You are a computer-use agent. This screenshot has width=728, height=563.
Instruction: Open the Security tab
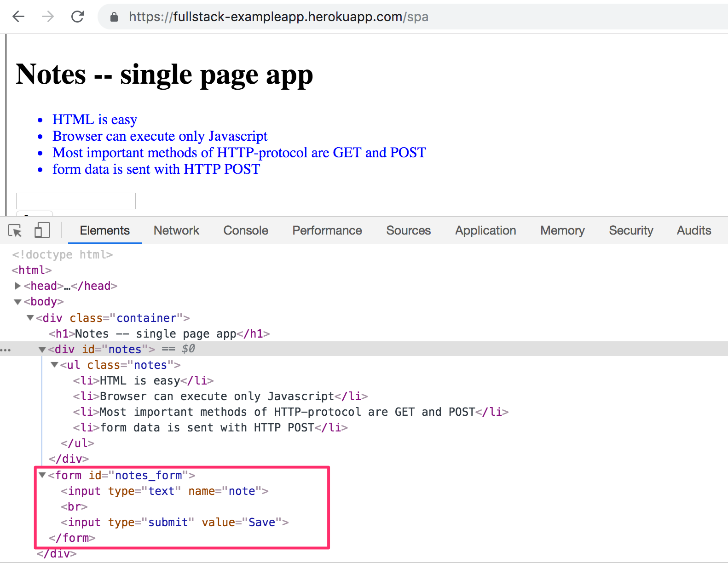point(631,230)
